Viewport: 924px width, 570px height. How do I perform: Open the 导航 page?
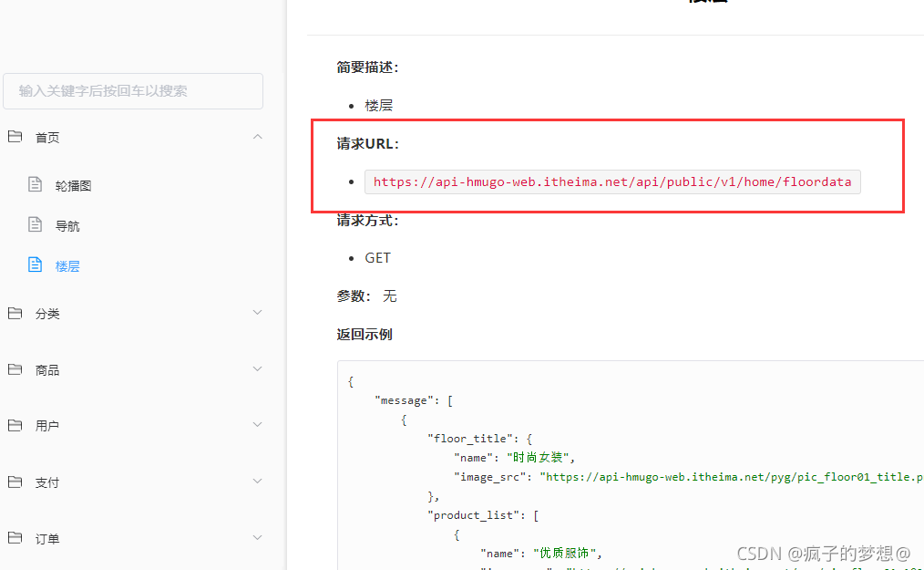point(67,226)
